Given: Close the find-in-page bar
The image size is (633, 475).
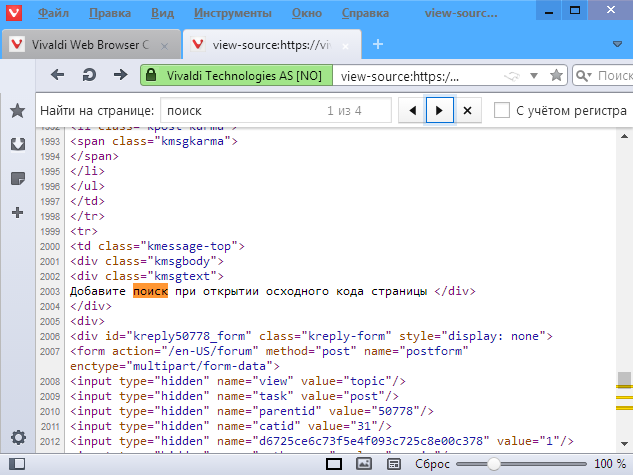Looking at the screenshot, I should 467,110.
